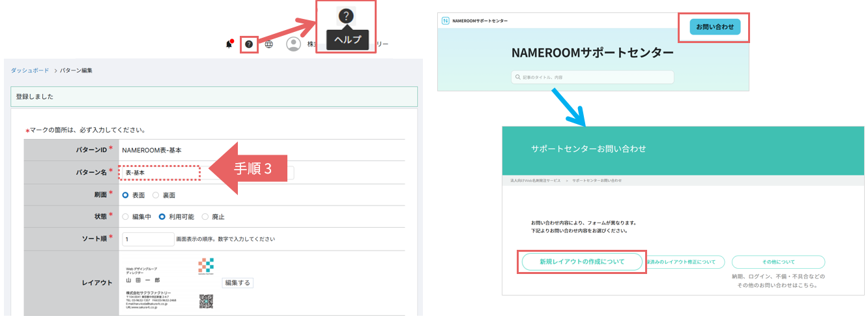Click the お問い合わせ button in support center
Viewport: 868px width, 319px height.
click(x=715, y=27)
